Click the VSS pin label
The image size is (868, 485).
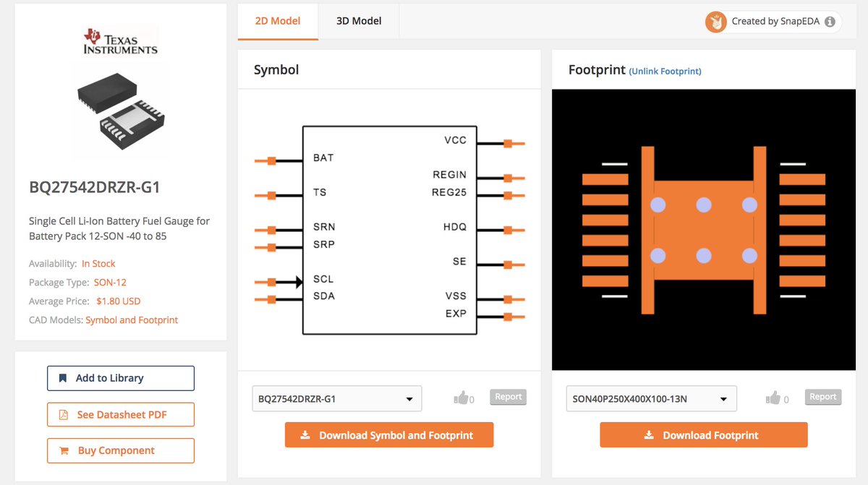pos(456,296)
